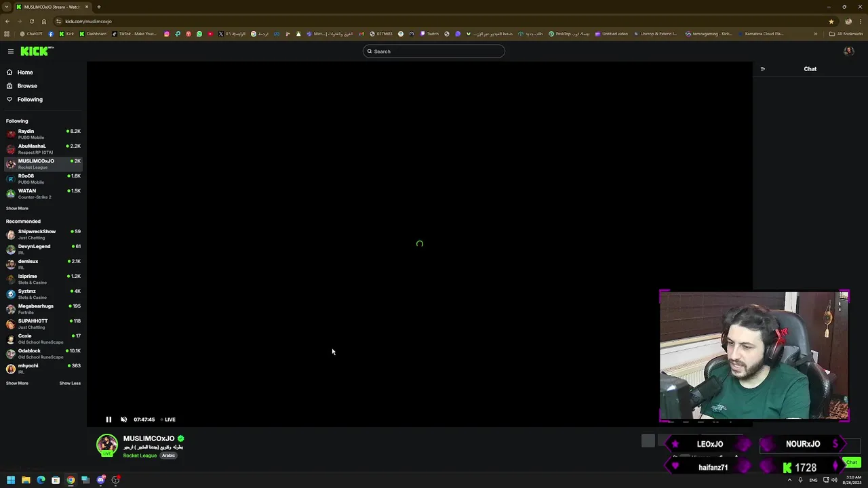Open the WhatsApp bookmark icon
The height and width of the screenshot is (488, 868).
tap(199, 34)
